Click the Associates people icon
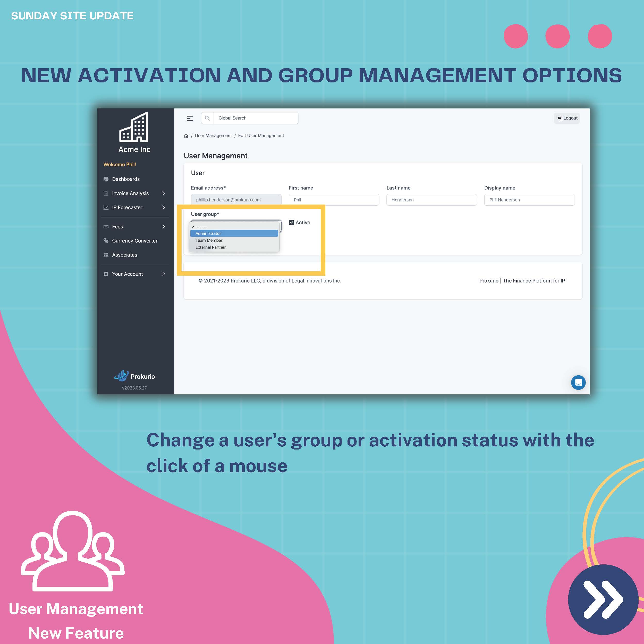644x644 pixels. pos(106,255)
